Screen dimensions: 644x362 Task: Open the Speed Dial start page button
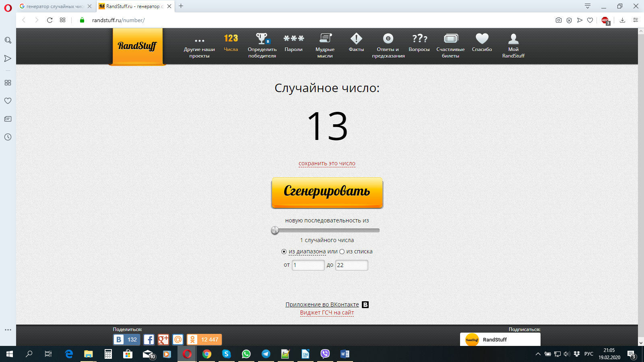coord(62,20)
